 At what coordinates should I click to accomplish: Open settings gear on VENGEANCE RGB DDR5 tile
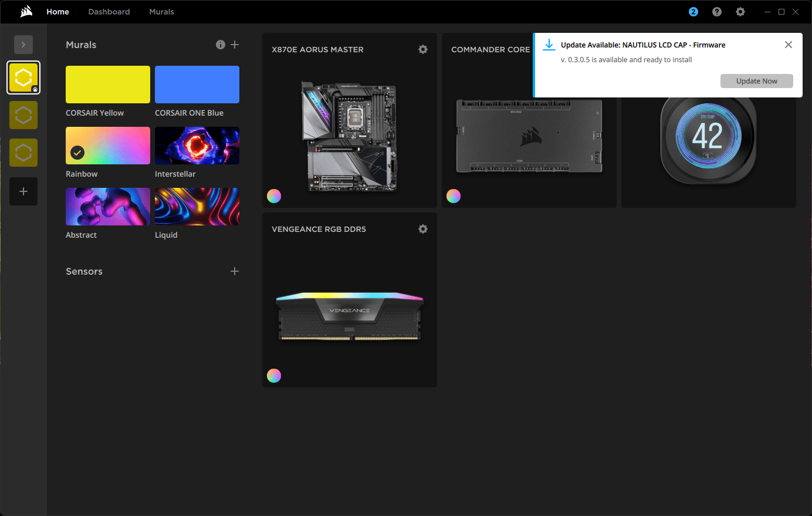(x=423, y=229)
